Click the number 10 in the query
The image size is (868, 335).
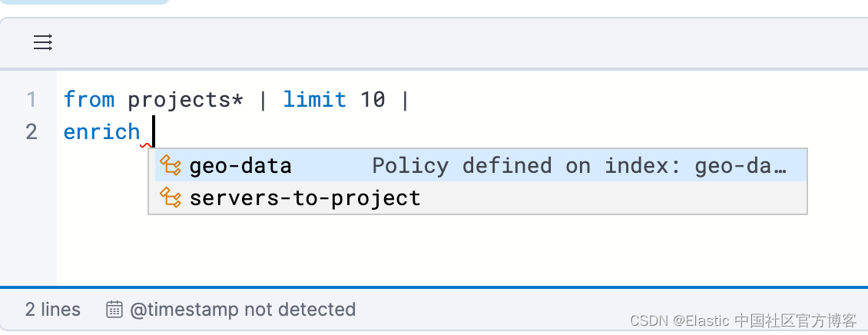click(x=373, y=99)
